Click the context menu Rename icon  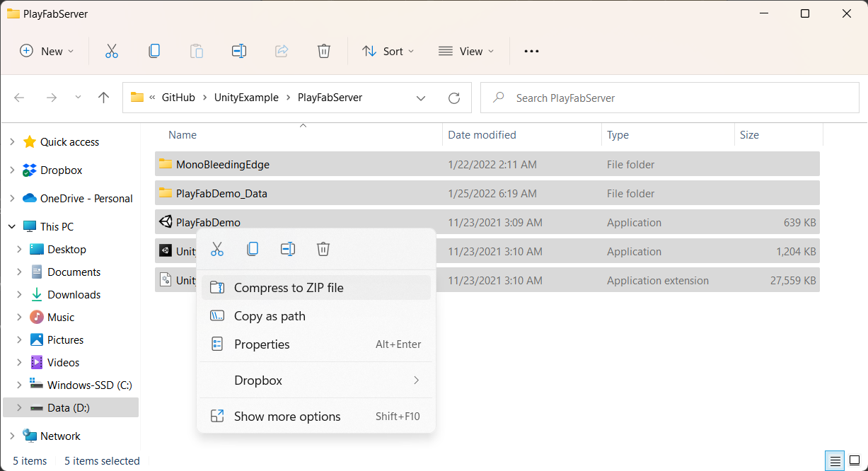pyautogui.click(x=288, y=249)
